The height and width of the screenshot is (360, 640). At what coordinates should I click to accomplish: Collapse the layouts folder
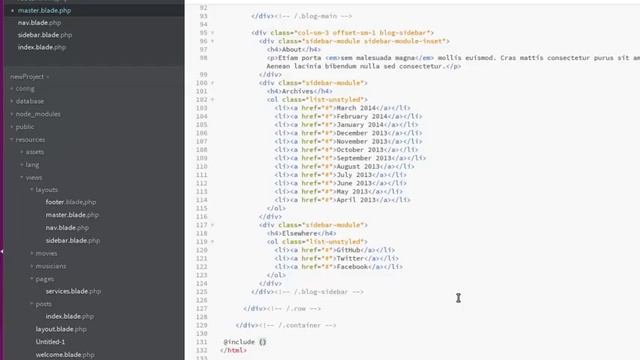point(32,189)
